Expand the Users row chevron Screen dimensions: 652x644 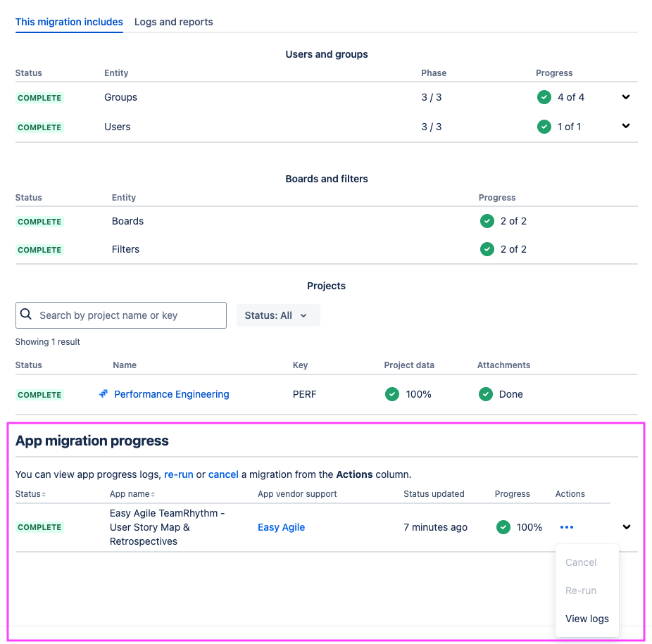click(x=626, y=126)
